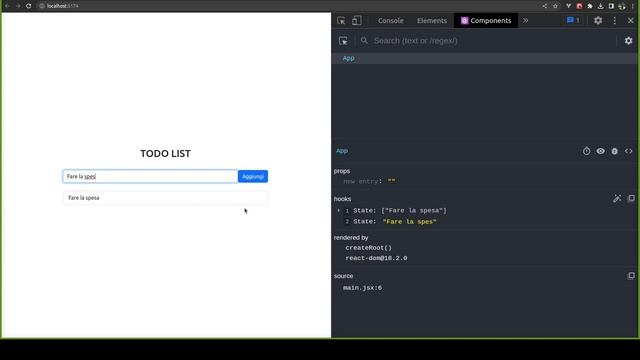Click the TODO LIST heading

tap(165, 153)
